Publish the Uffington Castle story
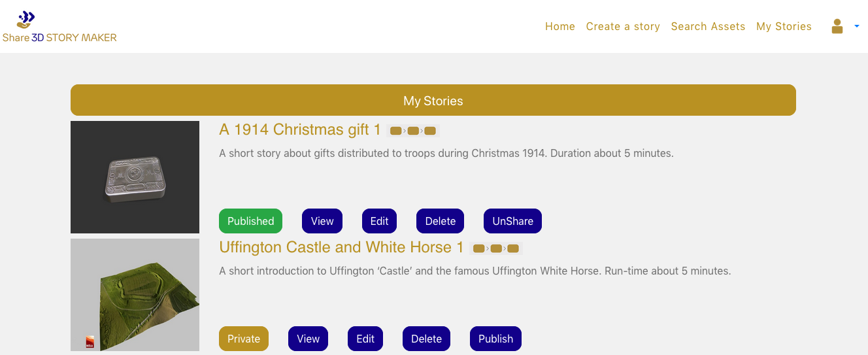The height and width of the screenshot is (355, 868). click(x=495, y=339)
